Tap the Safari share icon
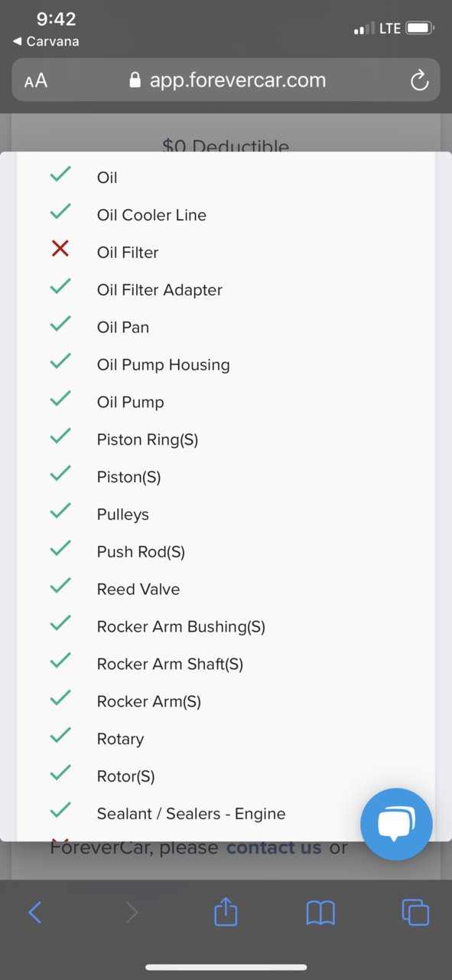452x980 pixels. click(226, 911)
